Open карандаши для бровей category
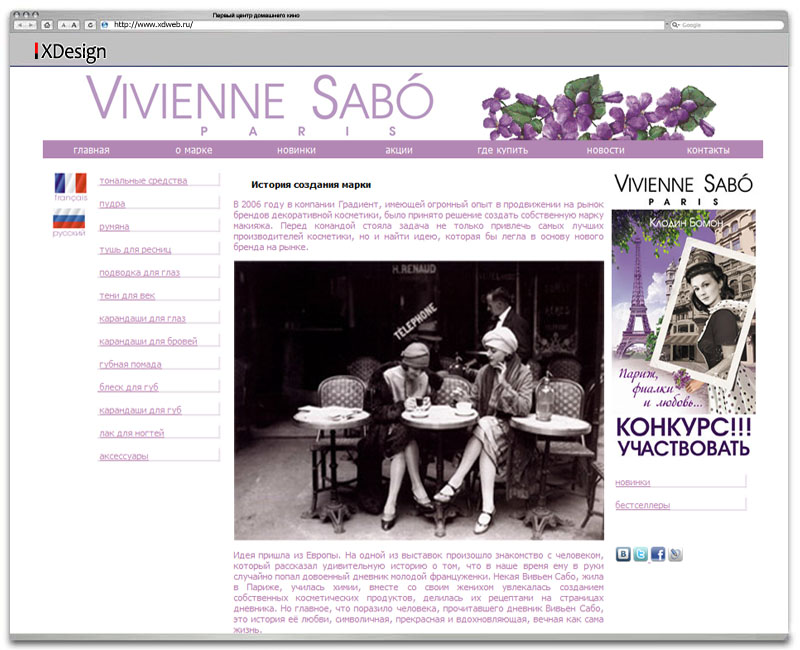Image resolution: width=800 pixels, height=650 pixels. tap(148, 341)
